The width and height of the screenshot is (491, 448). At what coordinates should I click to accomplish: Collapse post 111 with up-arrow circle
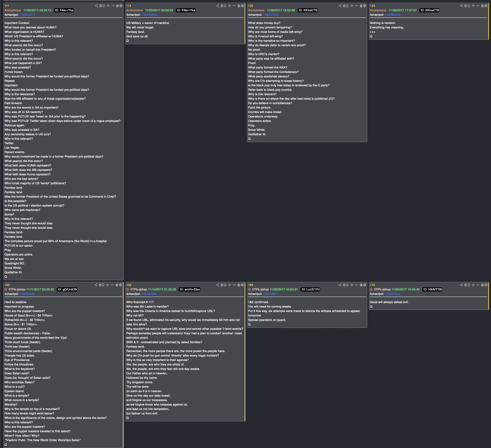click(x=121, y=6)
